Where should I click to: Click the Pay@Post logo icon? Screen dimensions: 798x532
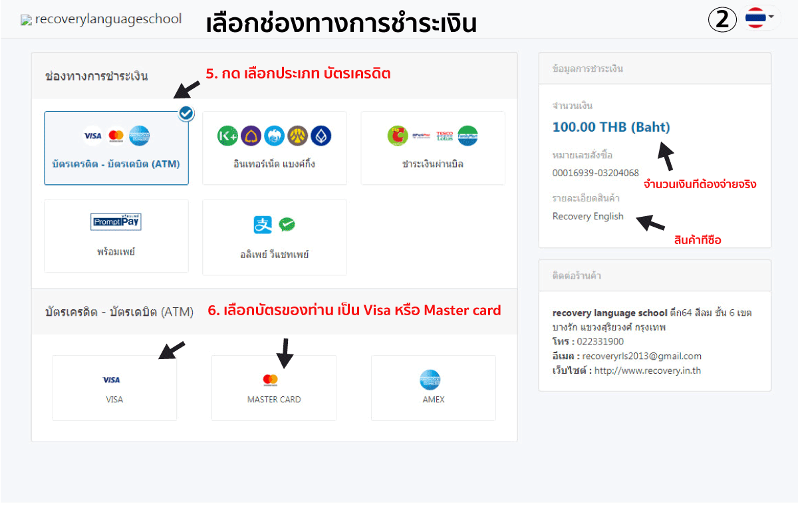(422, 136)
